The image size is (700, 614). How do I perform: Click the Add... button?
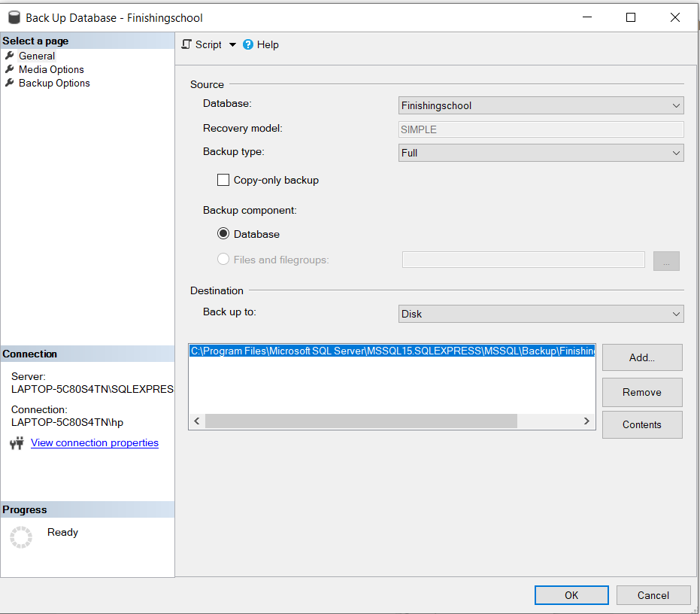(642, 357)
